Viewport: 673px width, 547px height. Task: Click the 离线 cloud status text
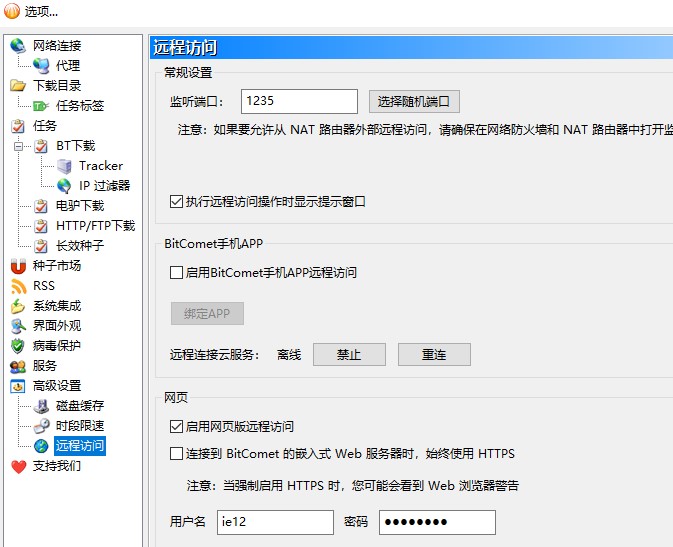coord(289,355)
